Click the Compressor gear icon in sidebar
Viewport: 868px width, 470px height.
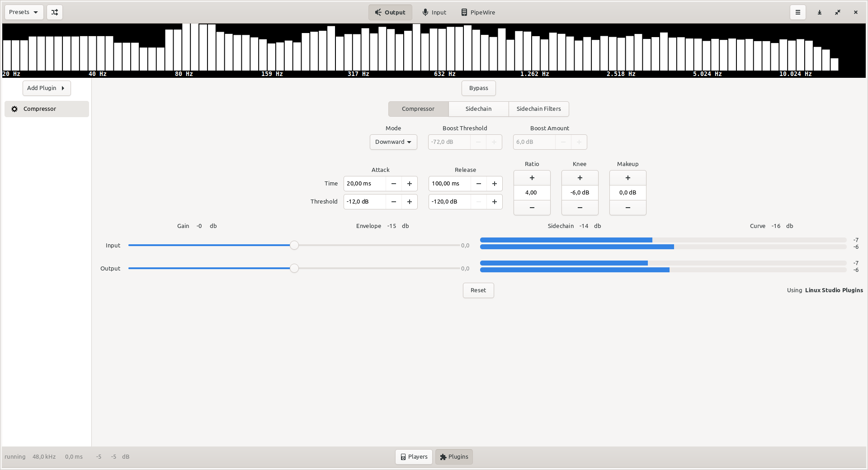14,109
